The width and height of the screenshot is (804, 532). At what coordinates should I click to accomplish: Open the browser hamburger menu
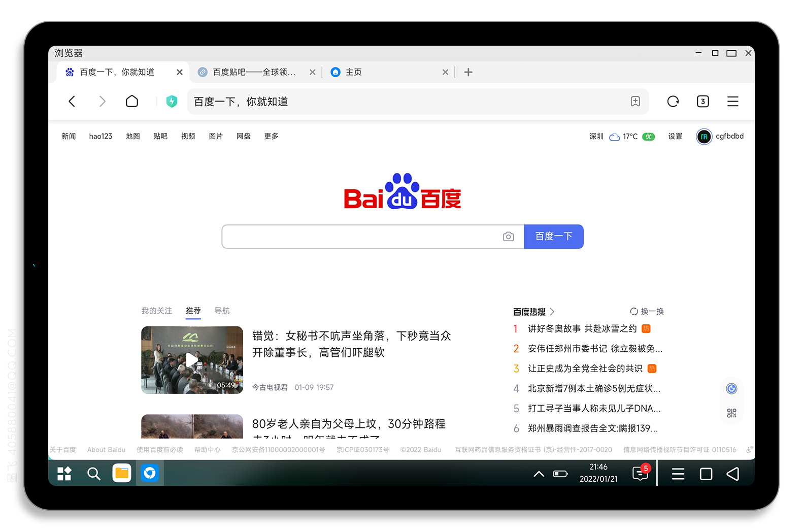click(x=732, y=102)
